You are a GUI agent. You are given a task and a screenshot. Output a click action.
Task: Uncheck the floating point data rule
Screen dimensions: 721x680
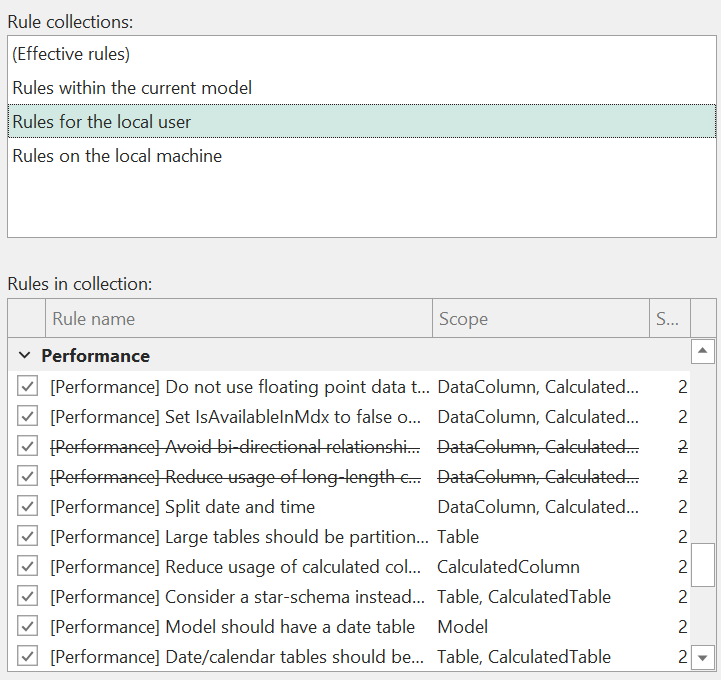(27, 387)
